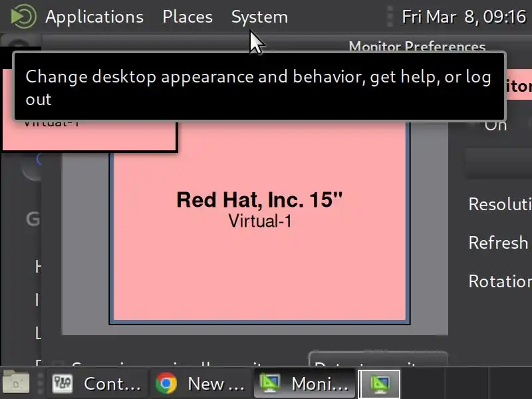Screen dimensions: 532x399
Task: Open the Places menu
Action: [x=188, y=17]
